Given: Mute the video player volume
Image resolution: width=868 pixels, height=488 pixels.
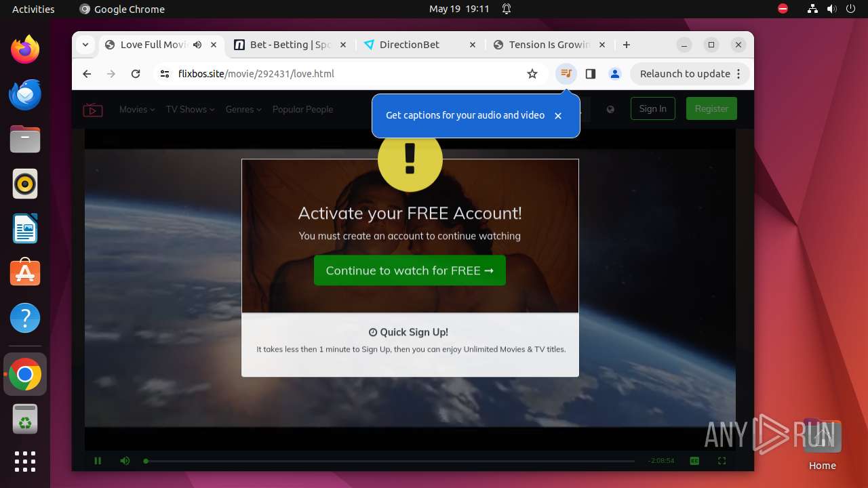Looking at the screenshot, I should (125, 461).
